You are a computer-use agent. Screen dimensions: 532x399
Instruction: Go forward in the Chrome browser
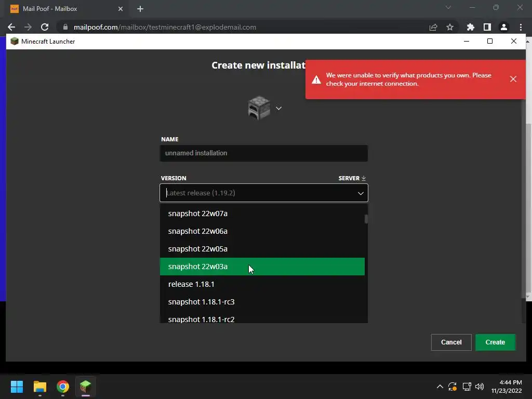tap(28, 27)
